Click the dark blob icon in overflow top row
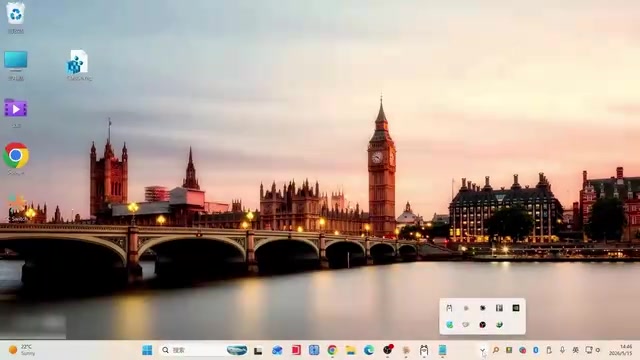640x360 pixels. pyautogui.click(x=483, y=308)
